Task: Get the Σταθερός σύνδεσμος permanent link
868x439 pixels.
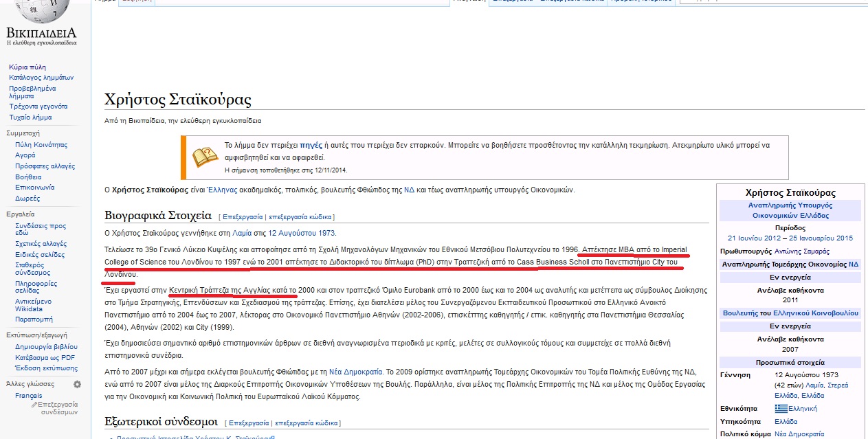Action: pyautogui.click(x=33, y=269)
